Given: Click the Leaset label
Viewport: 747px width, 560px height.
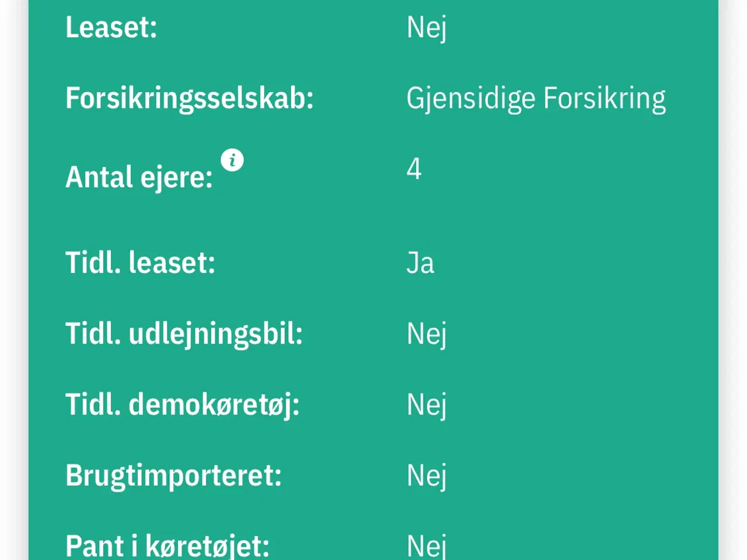Looking at the screenshot, I should click(x=111, y=27).
